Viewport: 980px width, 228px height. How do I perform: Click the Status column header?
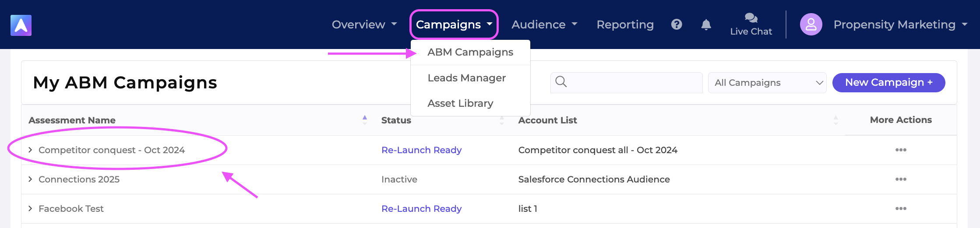click(396, 120)
